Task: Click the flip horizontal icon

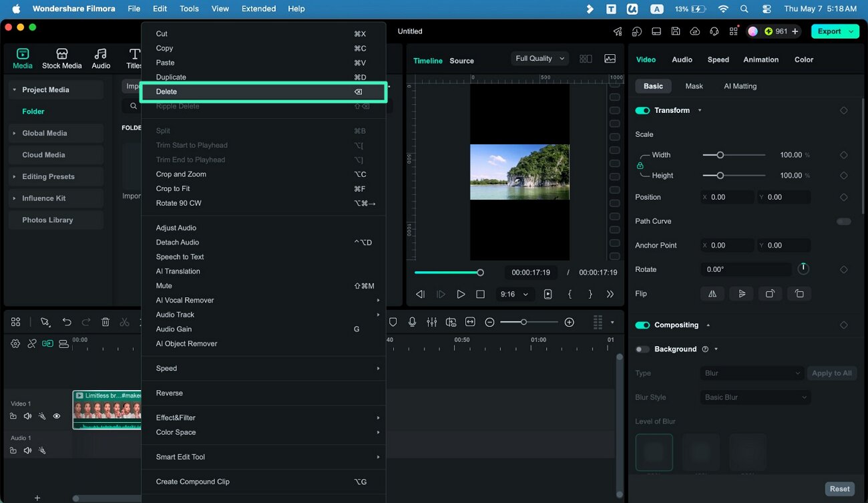Action: pyautogui.click(x=712, y=293)
